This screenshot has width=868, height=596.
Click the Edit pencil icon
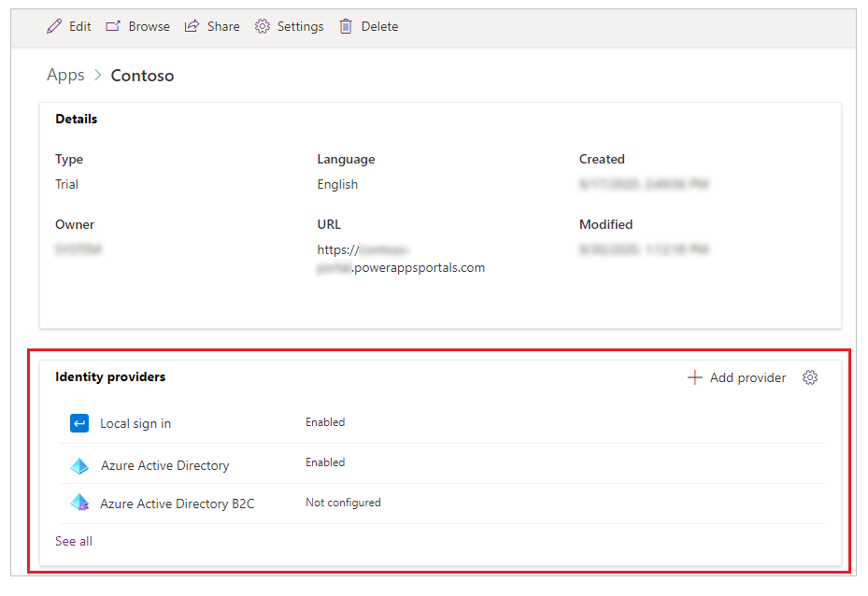pyautogui.click(x=54, y=26)
